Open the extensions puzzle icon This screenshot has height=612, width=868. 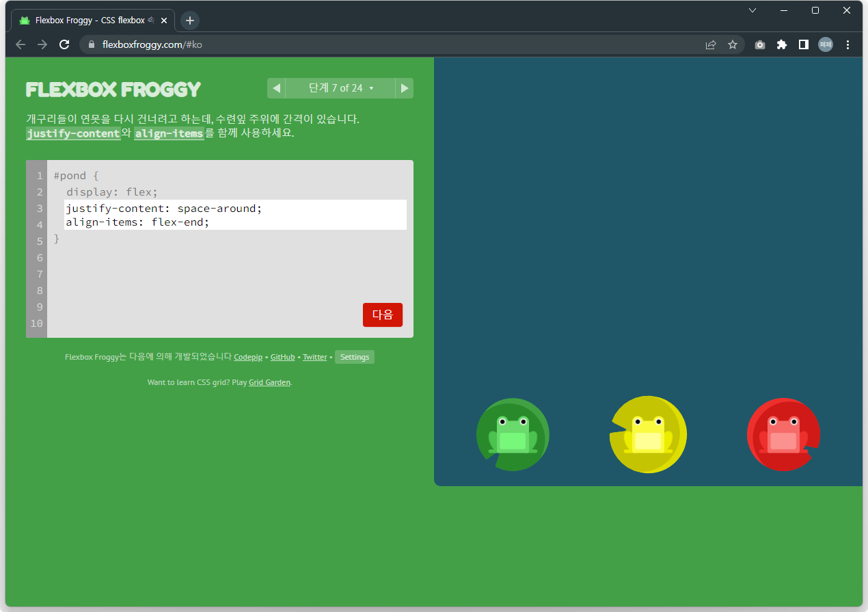pyautogui.click(x=782, y=44)
